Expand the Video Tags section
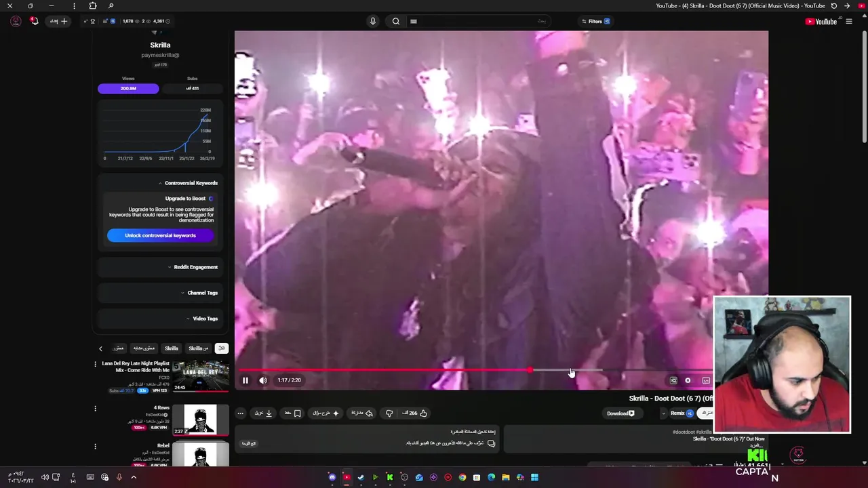868x488 pixels. [x=160, y=319]
